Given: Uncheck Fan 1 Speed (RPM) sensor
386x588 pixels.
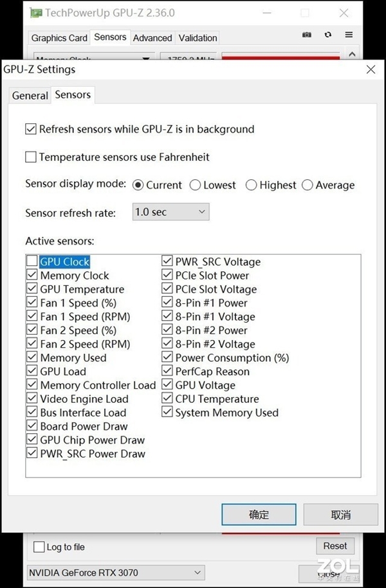Looking at the screenshot, I should tap(32, 317).
